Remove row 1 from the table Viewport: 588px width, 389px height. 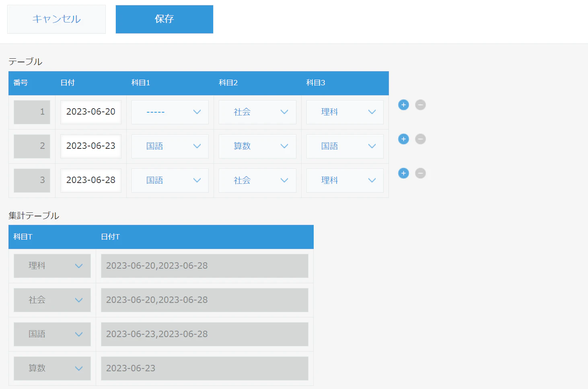pos(420,105)
